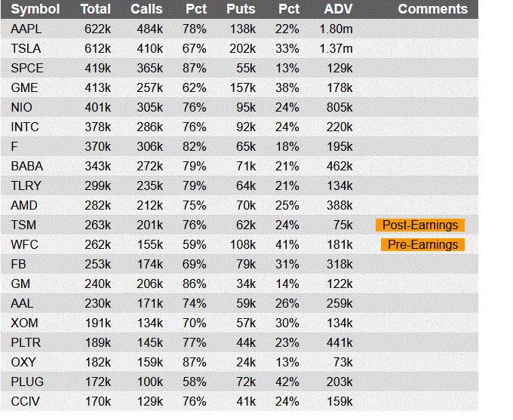Select the GME ticker symbol
Image resolution: width=513 pixels, height=420 pixels.
click(x=24, y=87)
